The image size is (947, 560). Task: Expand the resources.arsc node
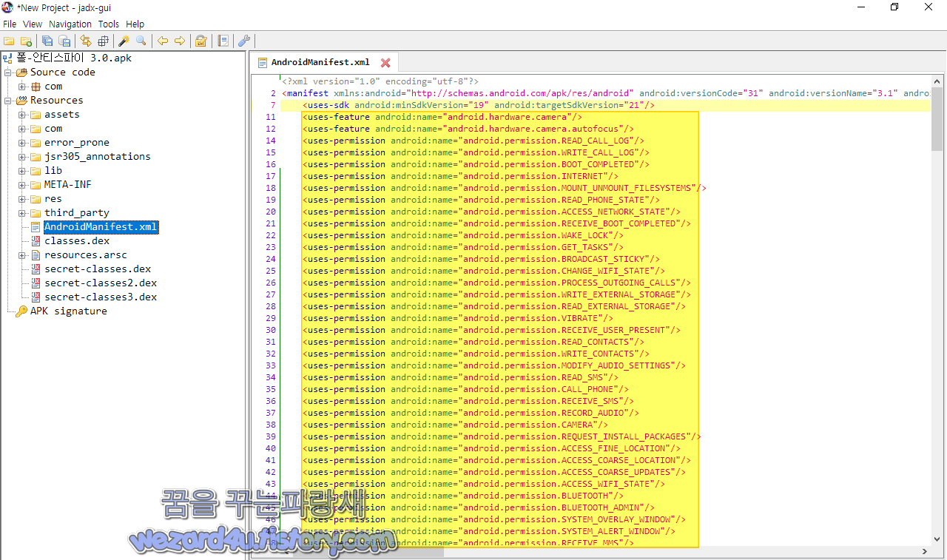pyautogui.click(x=23, y=255)
